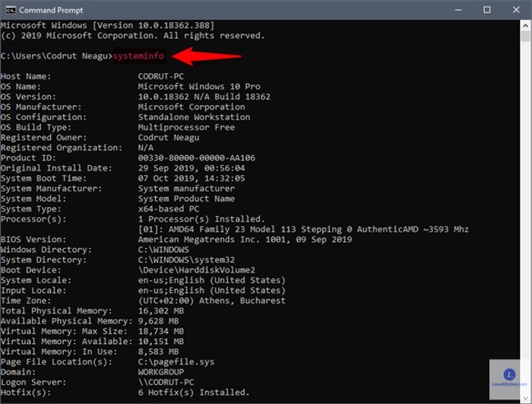
Task: Click domain value 'WORKGROUP'
Action: (161, 372)
